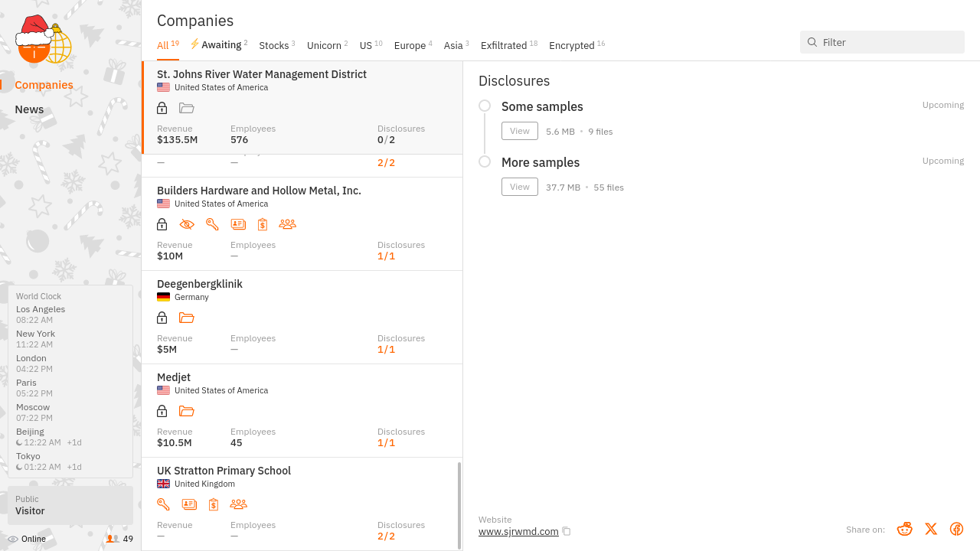Screen dimensions: 980x551
Task: Open the www.sjrwmd.com website link
Action: tap(518, 532)
